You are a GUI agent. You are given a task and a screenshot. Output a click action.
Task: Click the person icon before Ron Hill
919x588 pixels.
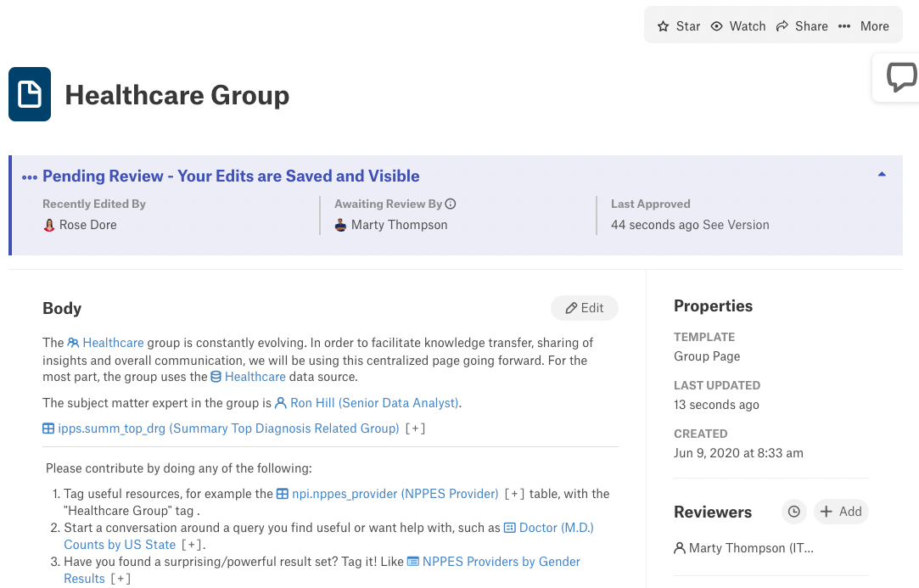click(x=281, y=403)
